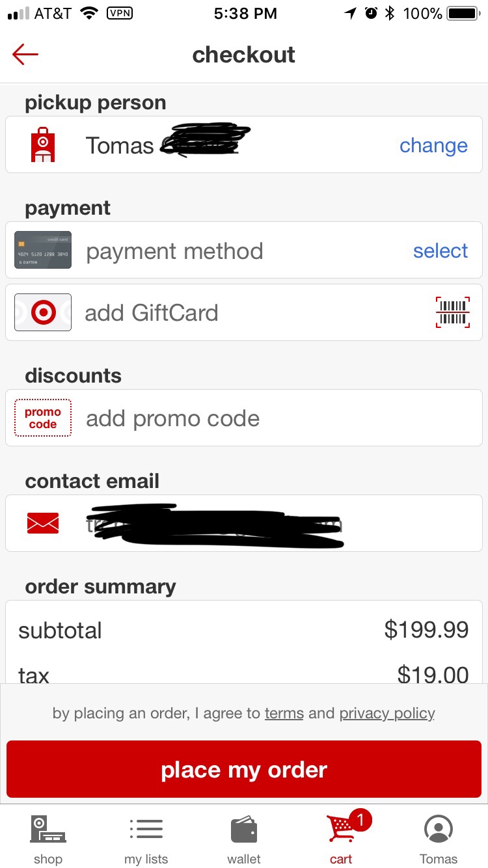Tap the add promo code field

(x=244, y=418)
